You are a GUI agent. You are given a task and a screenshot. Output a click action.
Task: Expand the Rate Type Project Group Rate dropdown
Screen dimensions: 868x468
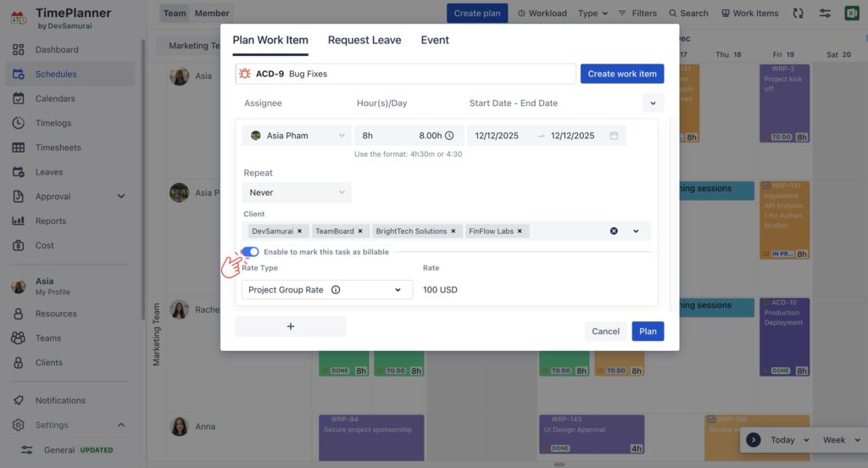coord(327,290)
